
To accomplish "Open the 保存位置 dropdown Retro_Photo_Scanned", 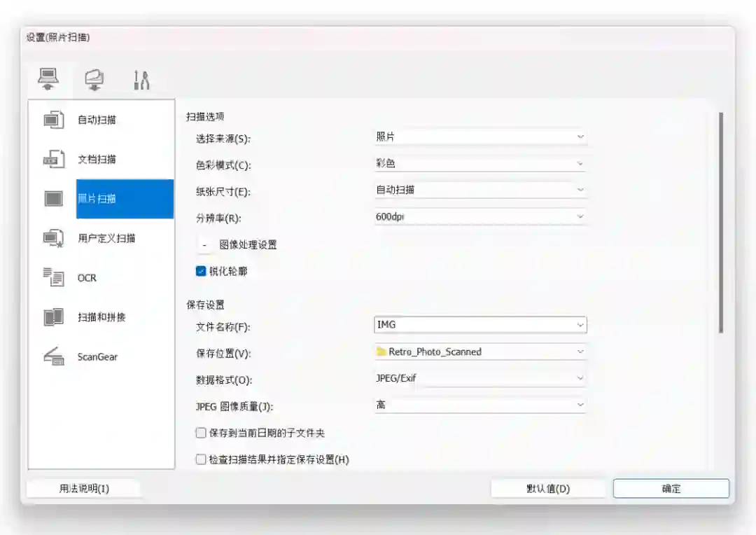I will click(480, 352).
